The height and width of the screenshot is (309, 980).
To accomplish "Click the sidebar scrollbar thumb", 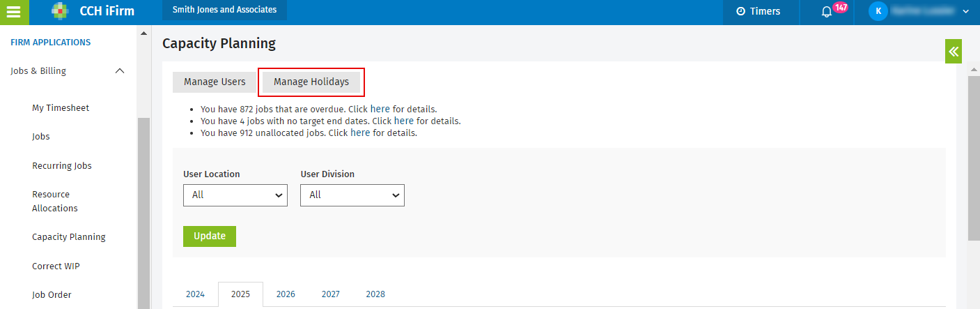I will click(x=143, y=213).
